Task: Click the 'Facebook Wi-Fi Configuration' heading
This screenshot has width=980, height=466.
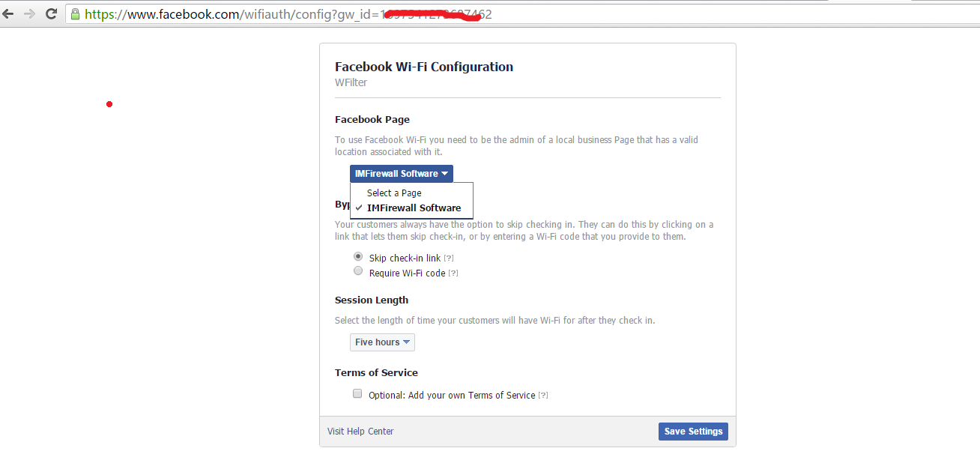Action: click(x=424, y=67)
